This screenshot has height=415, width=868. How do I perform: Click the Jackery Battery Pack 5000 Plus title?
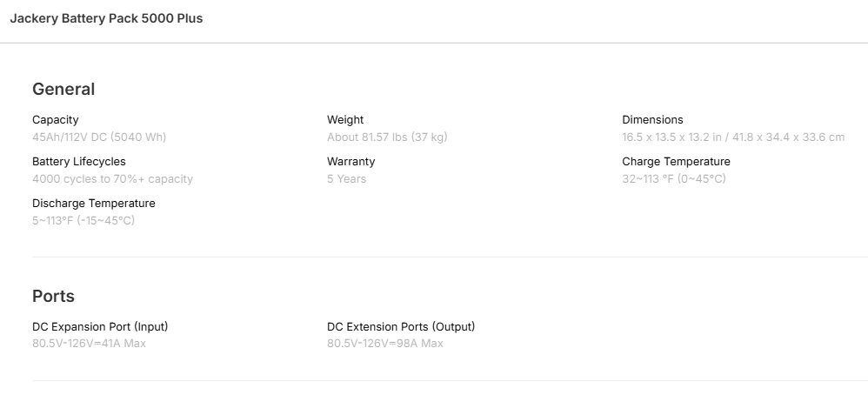click(106, 18)
